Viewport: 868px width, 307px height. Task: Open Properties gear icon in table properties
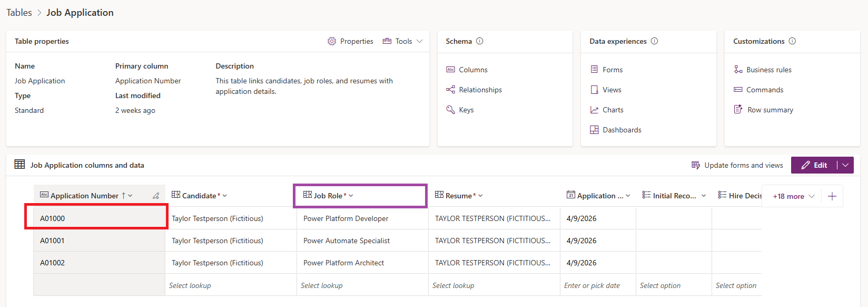(x=331, y=41)
